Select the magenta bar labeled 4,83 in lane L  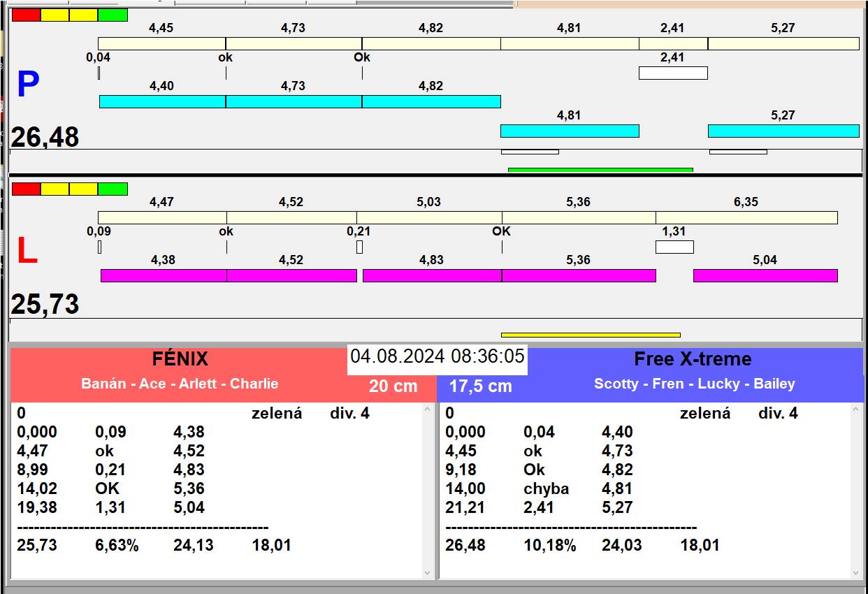[432, 275]
